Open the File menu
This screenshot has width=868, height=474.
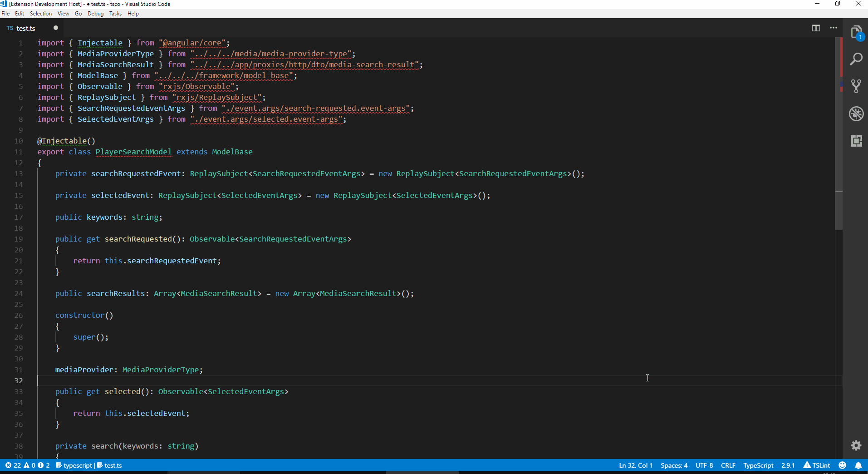[x=5, y=14]
